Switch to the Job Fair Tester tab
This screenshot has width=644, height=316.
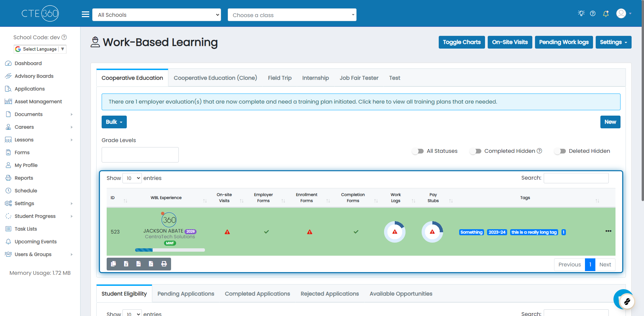pyautogui.click(x=359, y=78)
